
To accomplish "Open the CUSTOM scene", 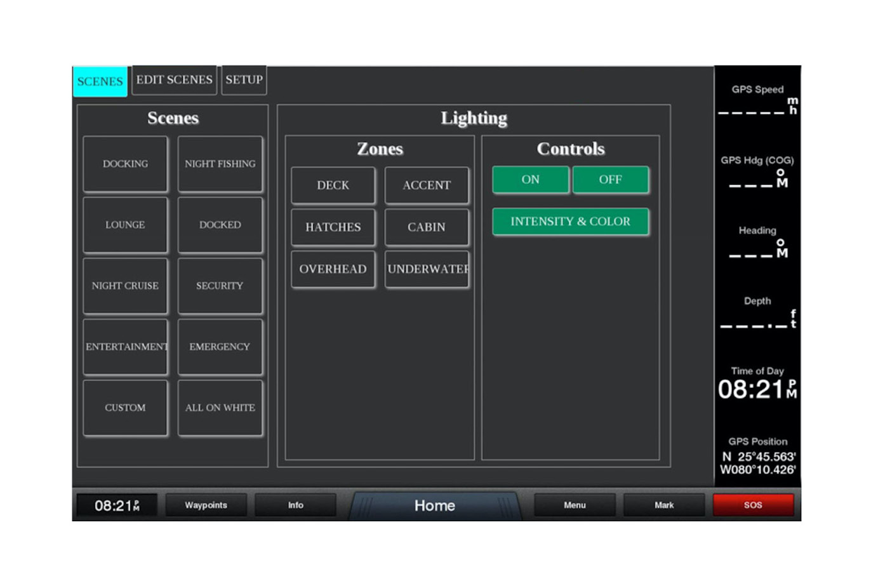I will point(125,408).
